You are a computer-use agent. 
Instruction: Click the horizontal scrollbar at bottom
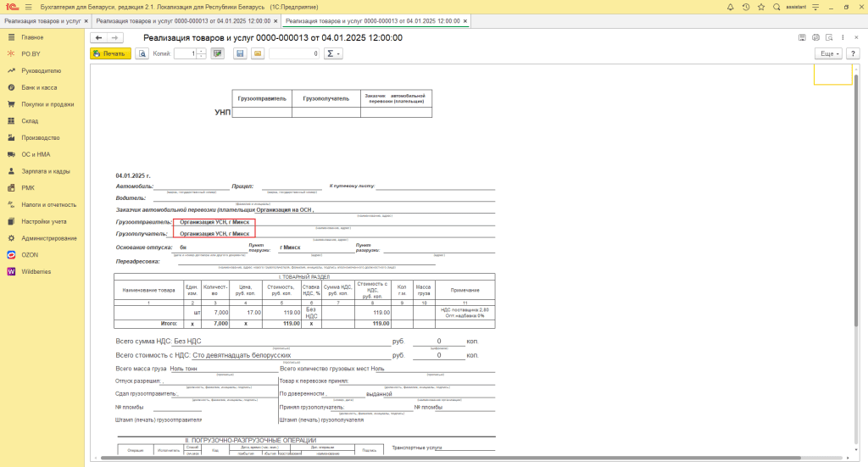(x=451, y=458)
